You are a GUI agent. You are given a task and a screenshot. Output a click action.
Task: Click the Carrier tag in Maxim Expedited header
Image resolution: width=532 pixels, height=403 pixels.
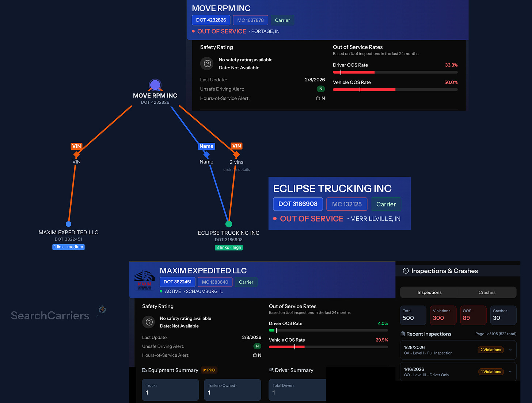(246, 282)
